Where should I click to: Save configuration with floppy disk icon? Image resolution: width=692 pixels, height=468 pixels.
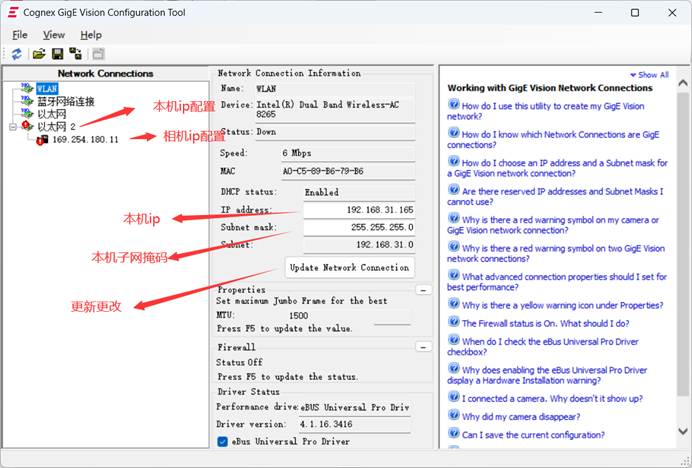[x=57, y=54]
